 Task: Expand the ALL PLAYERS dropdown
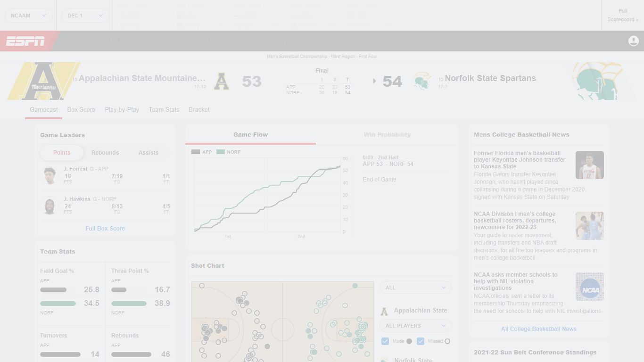pos(415,326)
